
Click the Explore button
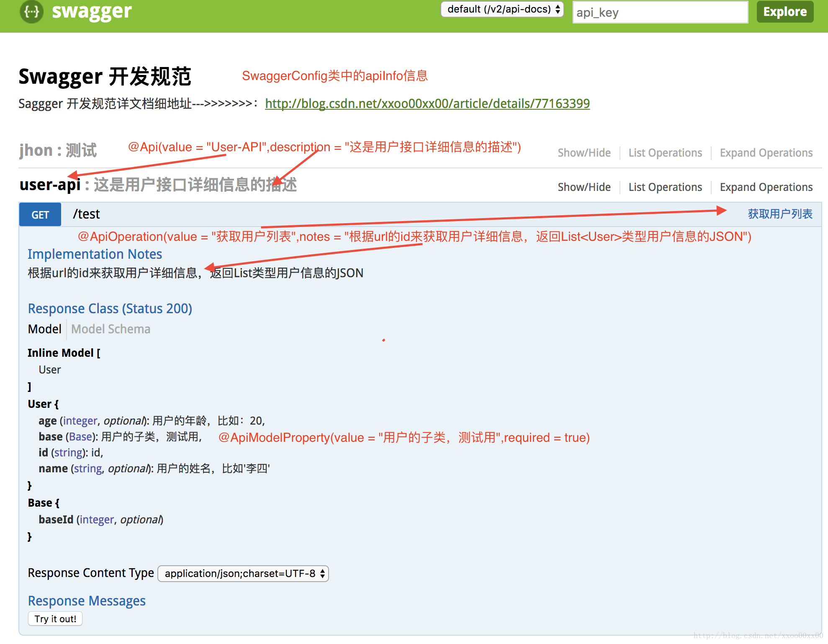785,12
